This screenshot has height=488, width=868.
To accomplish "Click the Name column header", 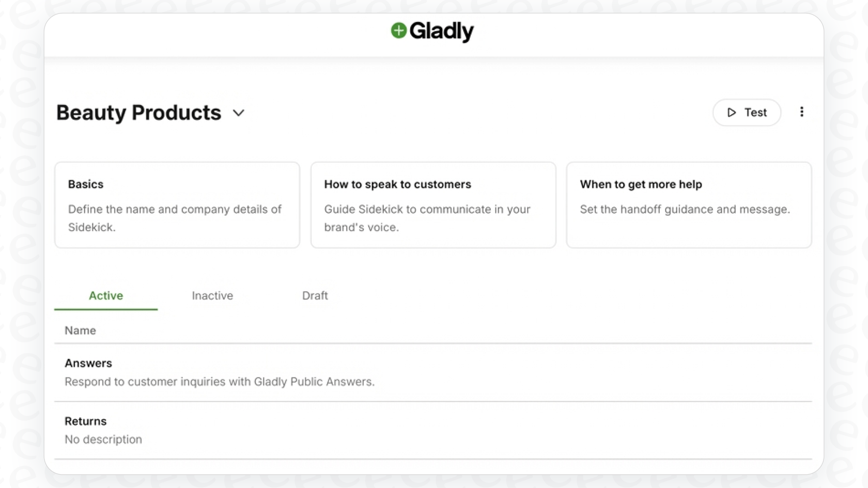I will 80,330.
